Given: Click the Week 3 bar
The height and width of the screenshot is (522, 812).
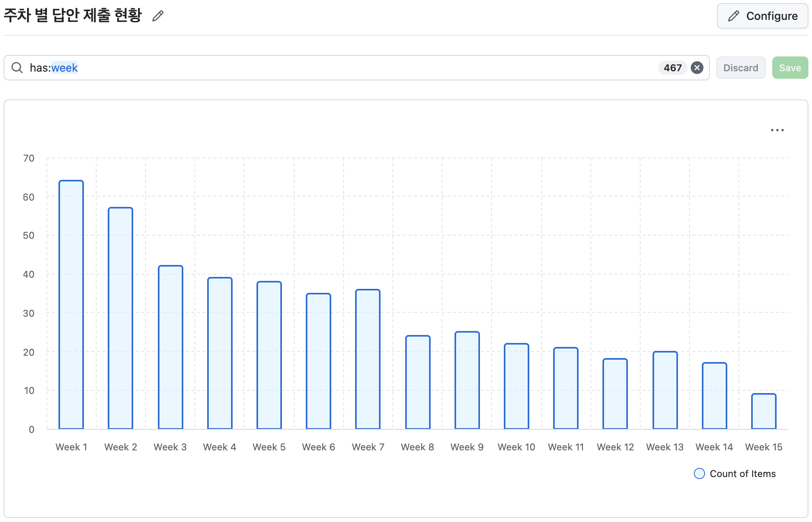Looking at the screenshot, I should [170, 347].
